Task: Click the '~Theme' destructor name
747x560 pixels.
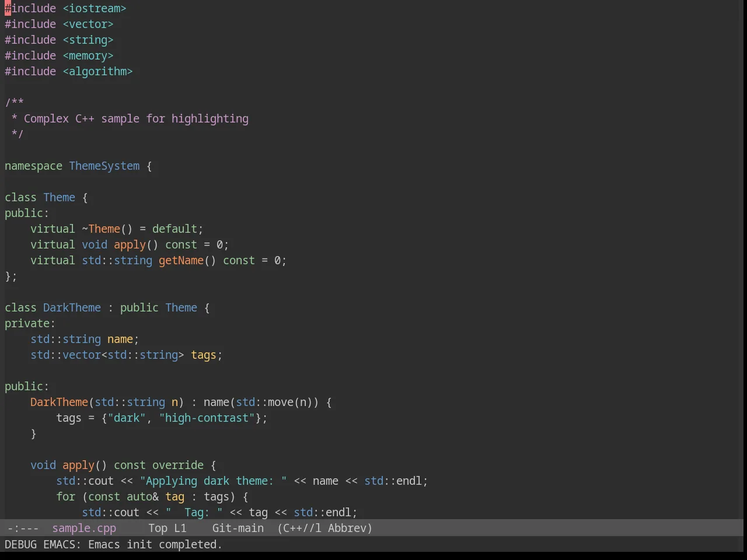Action: pyautogui.click(x=101, y=229)
